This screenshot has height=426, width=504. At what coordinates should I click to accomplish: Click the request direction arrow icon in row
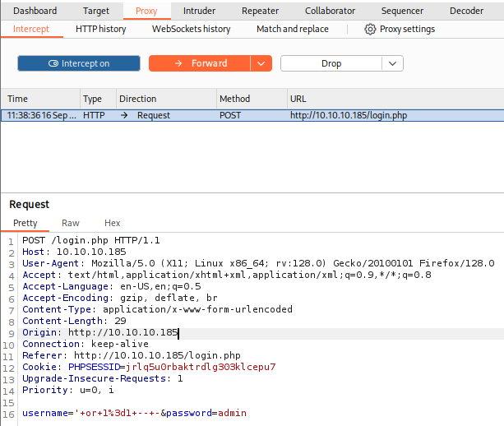(x=124, y=115)
